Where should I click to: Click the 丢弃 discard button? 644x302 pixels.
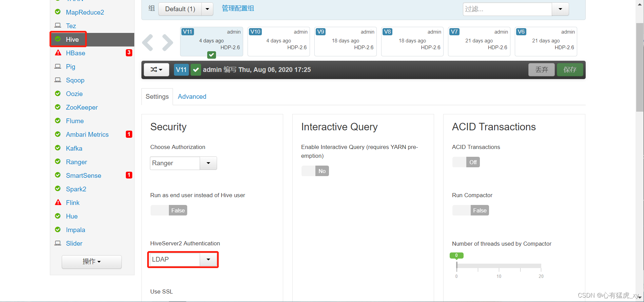coord(542,70)
